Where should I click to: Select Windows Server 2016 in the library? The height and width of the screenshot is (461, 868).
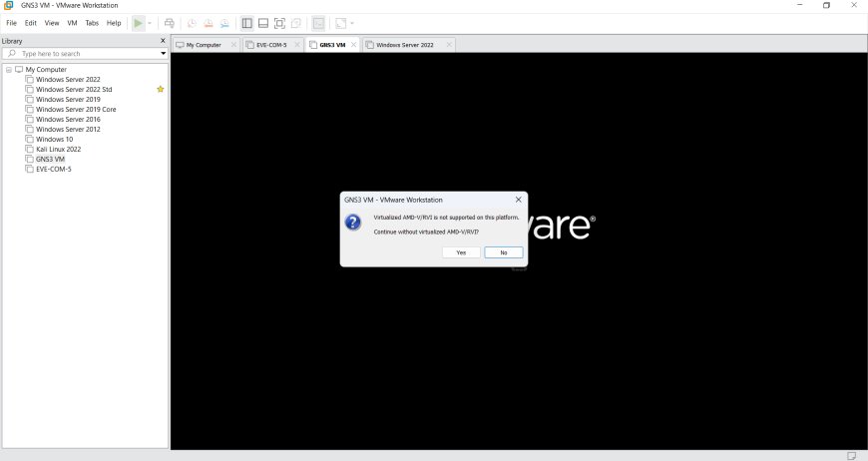[x=68, y=120]
